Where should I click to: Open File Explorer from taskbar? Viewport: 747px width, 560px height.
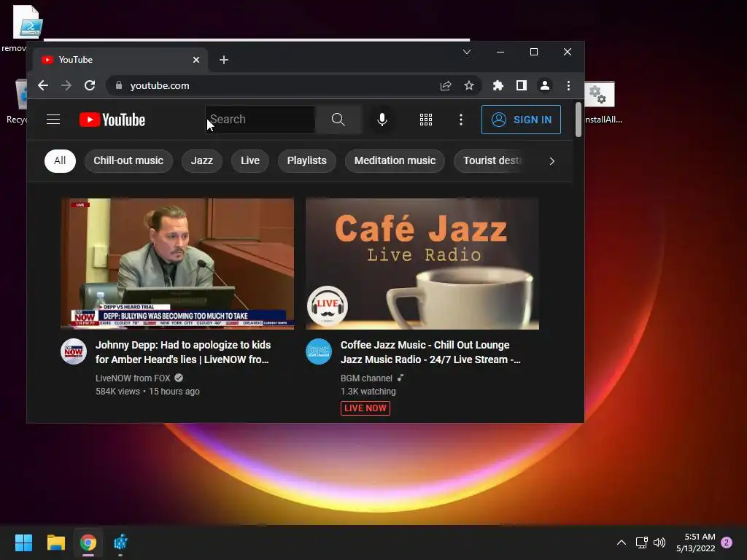[55, 542]
